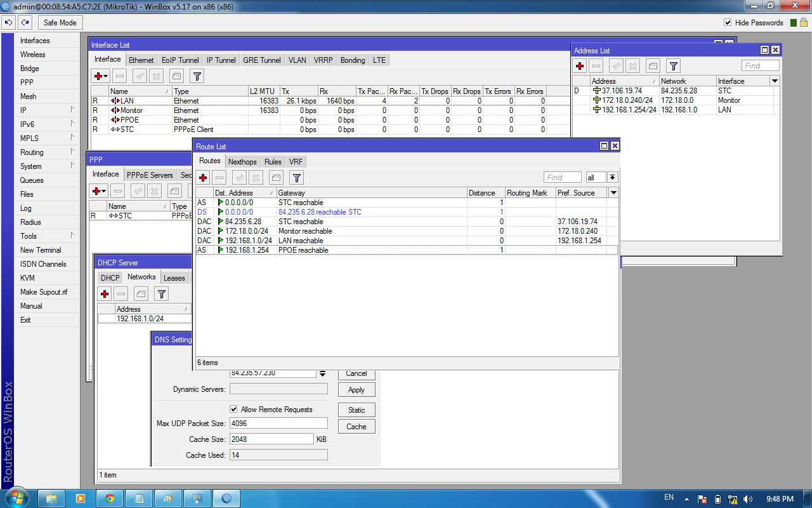Click the Undo arrow icon in WinBox toolbar

tap(8, 22)
